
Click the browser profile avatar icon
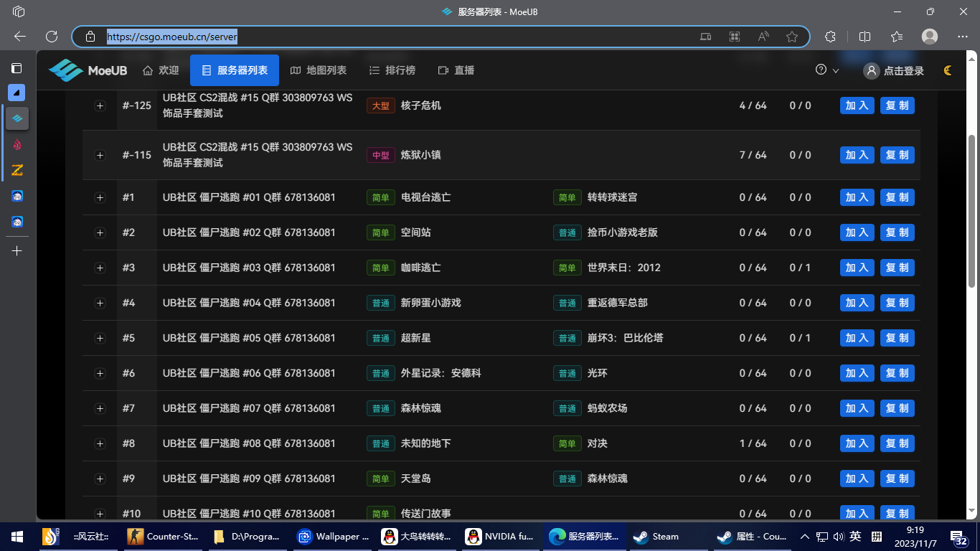[x=930, y=37]
